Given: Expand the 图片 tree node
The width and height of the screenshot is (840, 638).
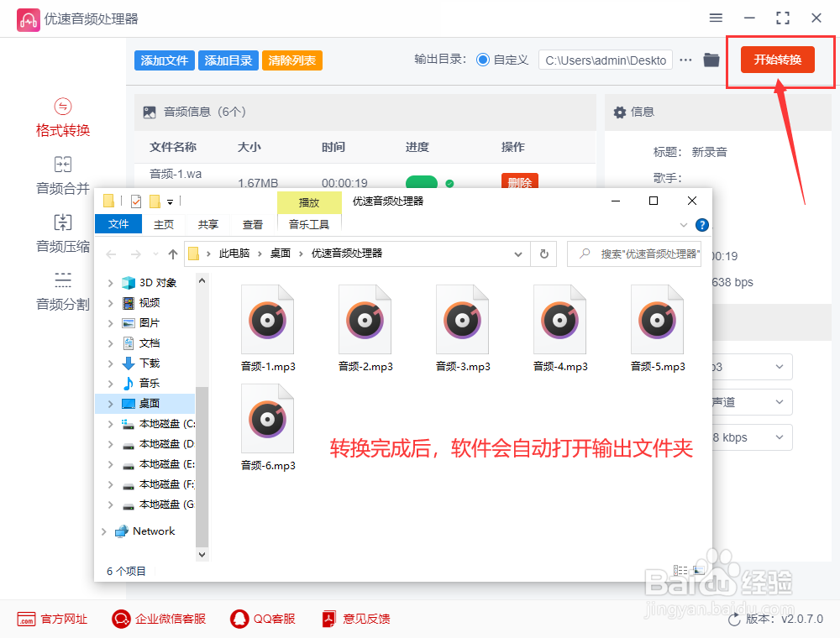Looking at the screenshot, I should (110, 322).
